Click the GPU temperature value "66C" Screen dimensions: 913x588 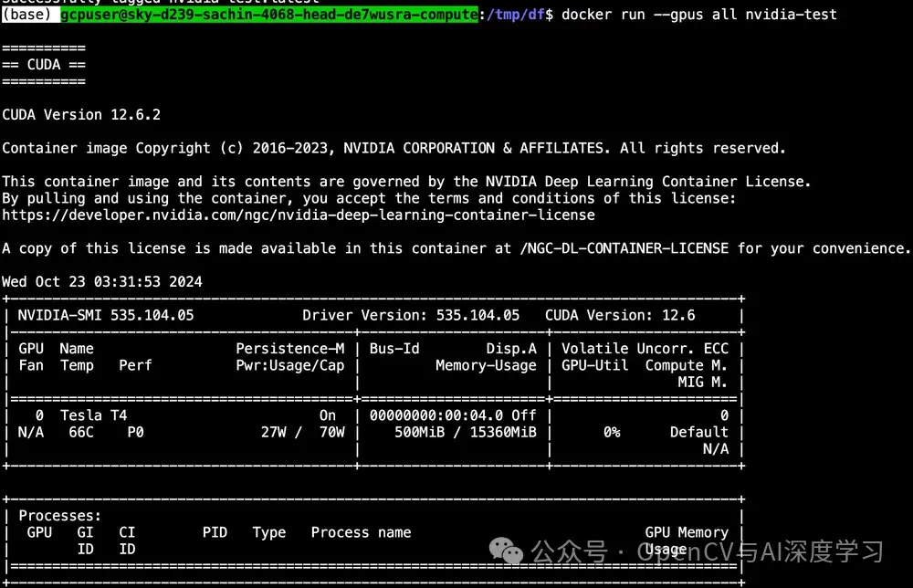point(81,433)
